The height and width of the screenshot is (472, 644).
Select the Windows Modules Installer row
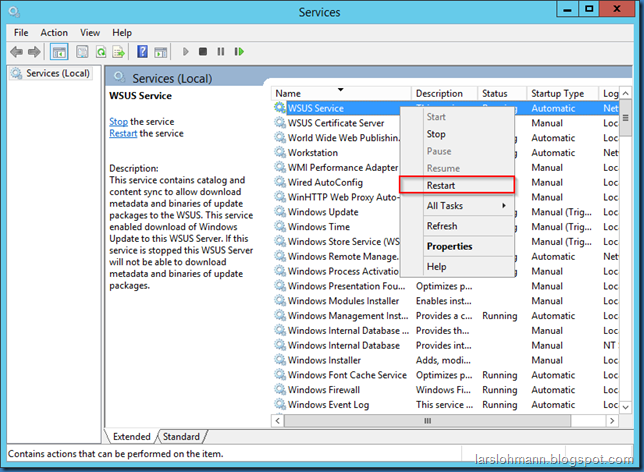coord(446,301)
